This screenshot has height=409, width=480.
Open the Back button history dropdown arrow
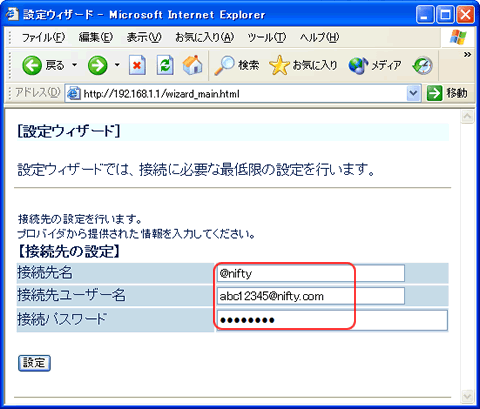pos(75,65)
